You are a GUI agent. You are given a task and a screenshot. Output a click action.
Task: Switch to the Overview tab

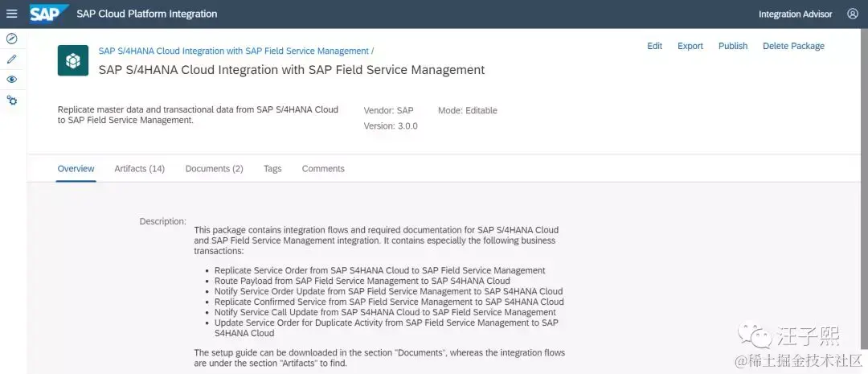click(x=76, y=169)
